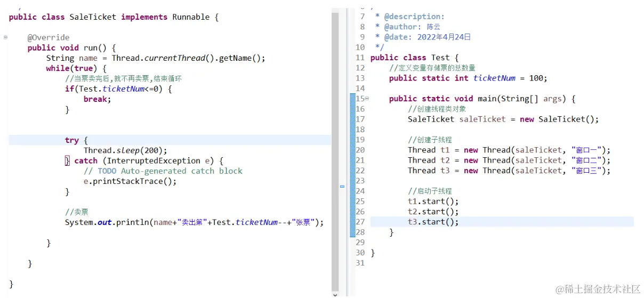Click the new SaleTicket() constructor call
The image size is (644, 298).
click(x=559, y=119)
